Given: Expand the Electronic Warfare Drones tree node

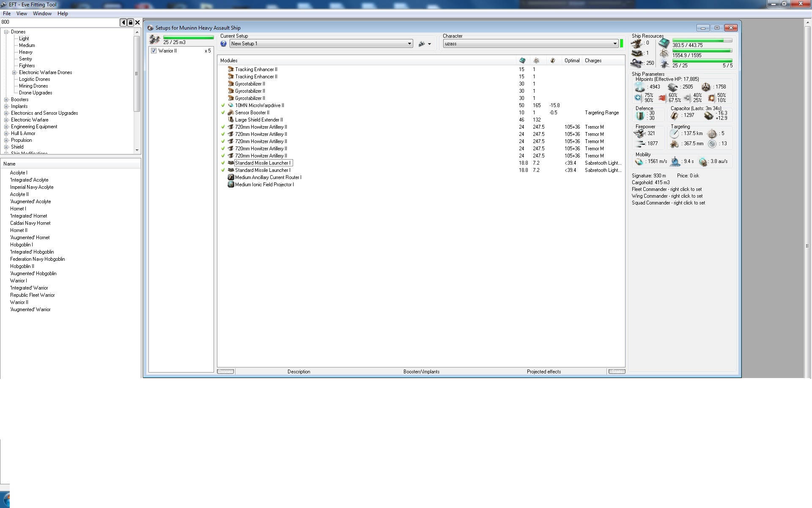Looking at the screenshot, I should [x=14, y=72].
